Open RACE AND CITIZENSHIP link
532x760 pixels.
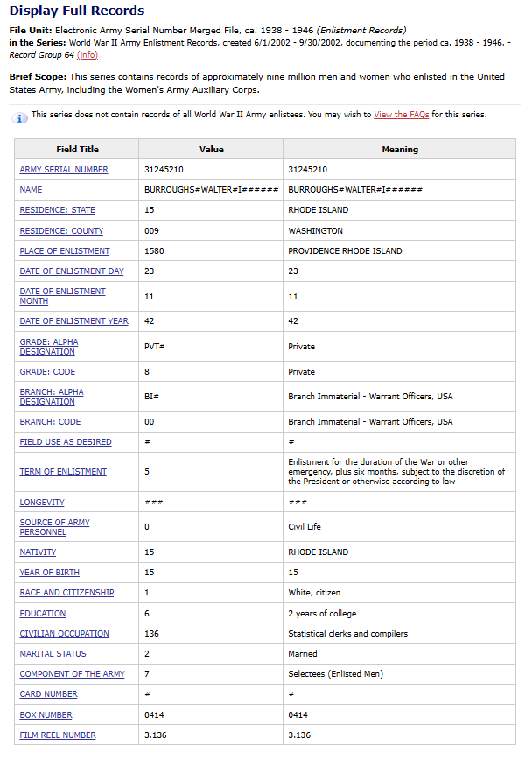pyautogui.click(x=66, y=593)
